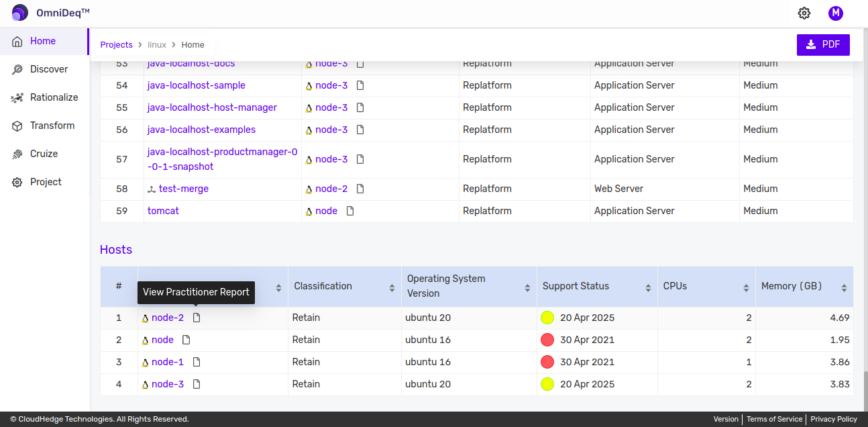Sort Hosts table by Memory (GB)
This screenshot has width=868, height=427.
[x=844, y=288]
